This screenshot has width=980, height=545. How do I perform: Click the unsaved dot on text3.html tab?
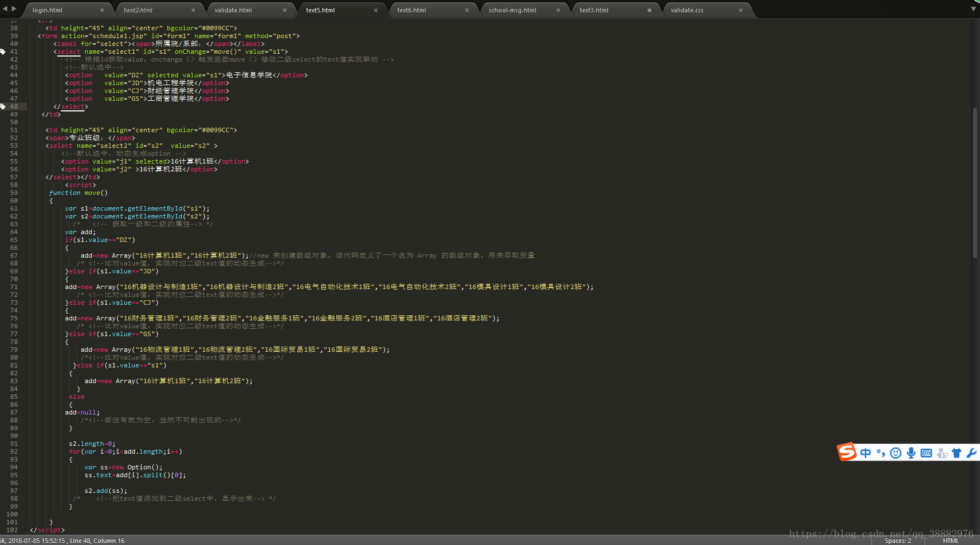(649, 10)
